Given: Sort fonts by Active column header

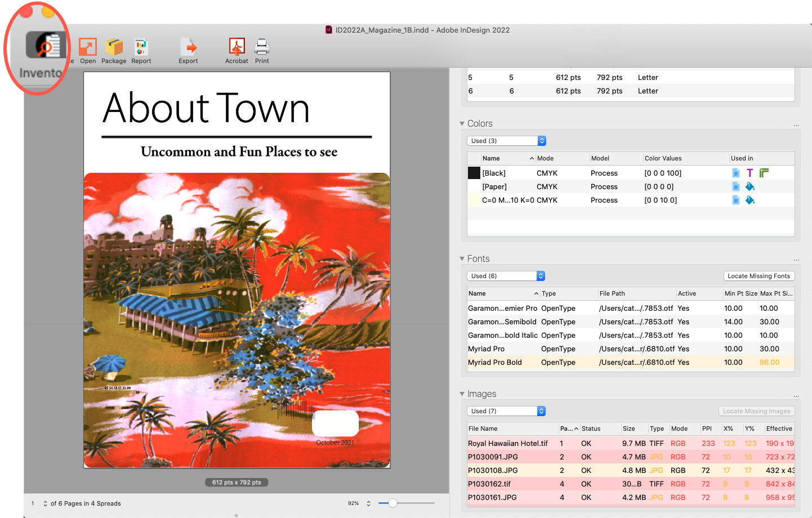Looking at the screenshot, I should point(699,293).
